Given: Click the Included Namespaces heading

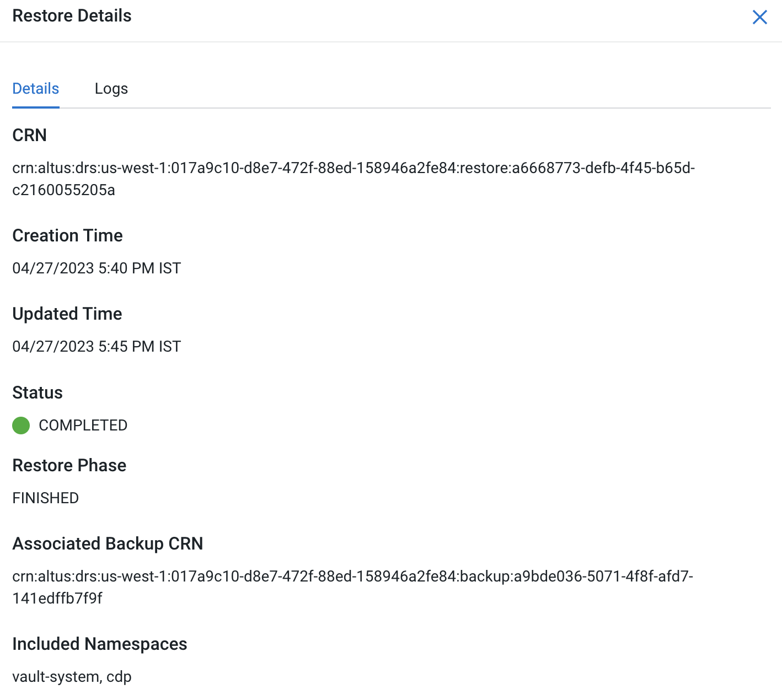Looking at the screenshot, I should [x=100, y=644].
